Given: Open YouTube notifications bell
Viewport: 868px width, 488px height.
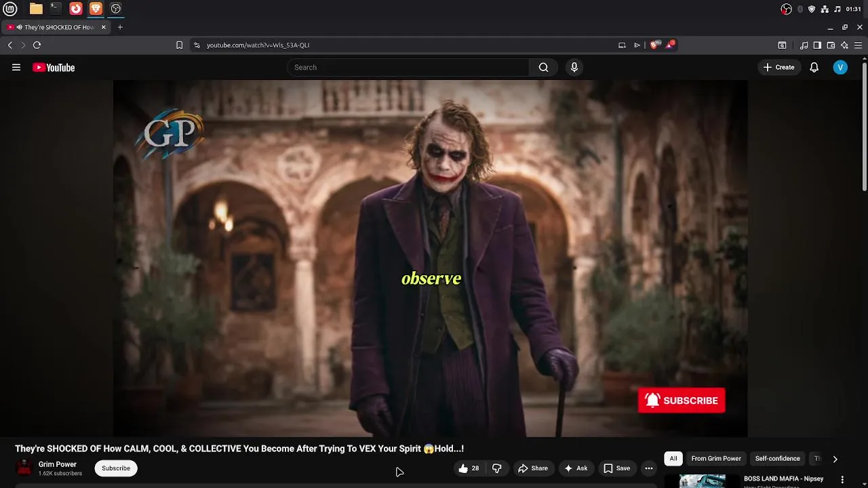Looking at the screenshot, I should tap(814, 67).
